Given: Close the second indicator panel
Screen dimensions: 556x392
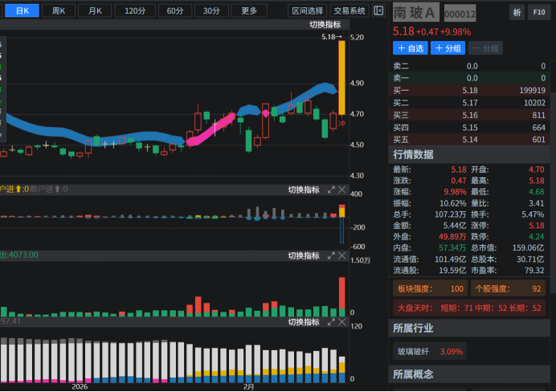Looking at the screenshot, I should pyautogui.click(x=342, y=190).
